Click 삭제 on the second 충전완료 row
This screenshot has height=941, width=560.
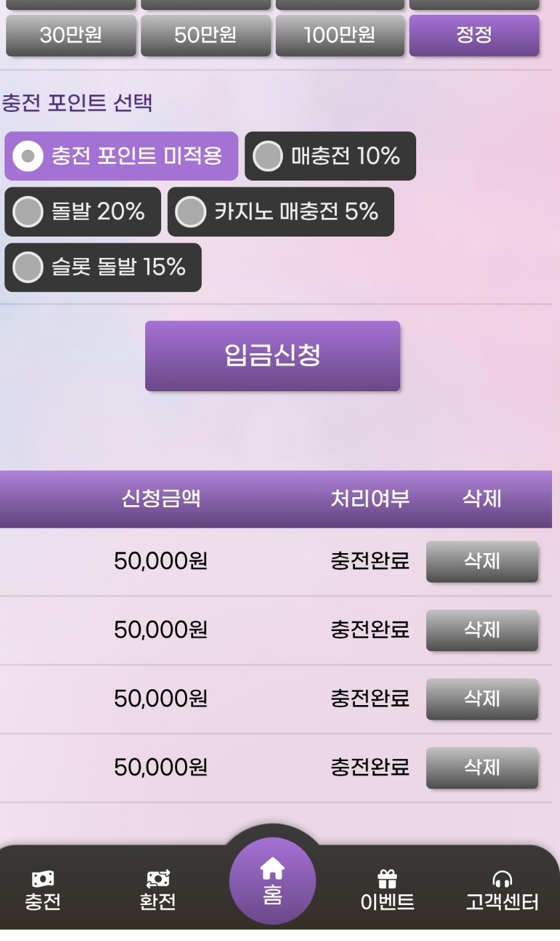[481, 630]
